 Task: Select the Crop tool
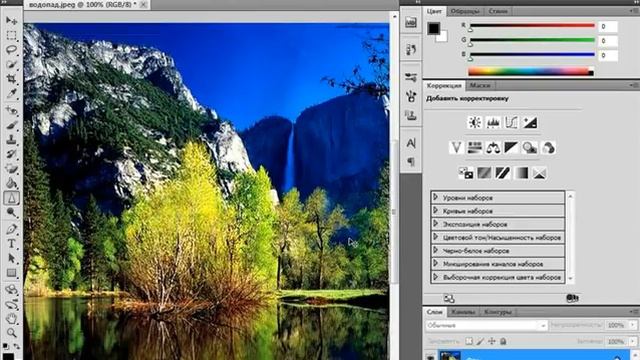click(x=11, y=79)
